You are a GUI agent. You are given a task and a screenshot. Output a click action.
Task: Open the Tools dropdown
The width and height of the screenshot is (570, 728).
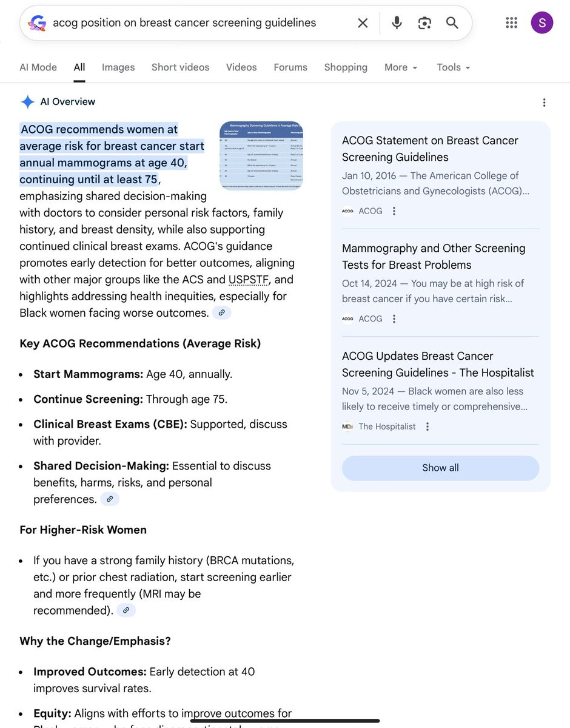click(454, 67)
